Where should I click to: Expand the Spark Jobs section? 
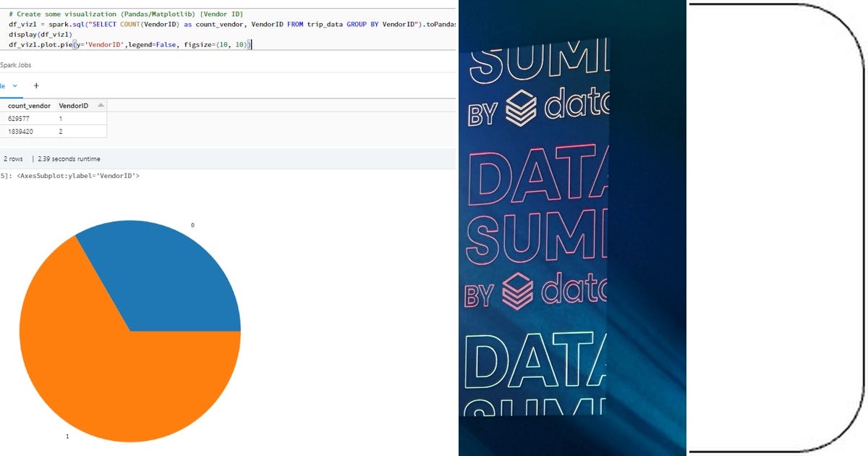[15, 64]
